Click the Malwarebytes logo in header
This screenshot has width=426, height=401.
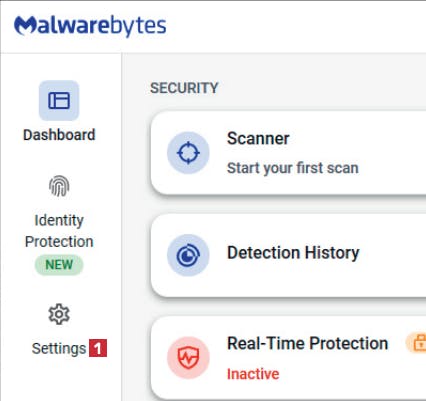click(x=90, y=26)
